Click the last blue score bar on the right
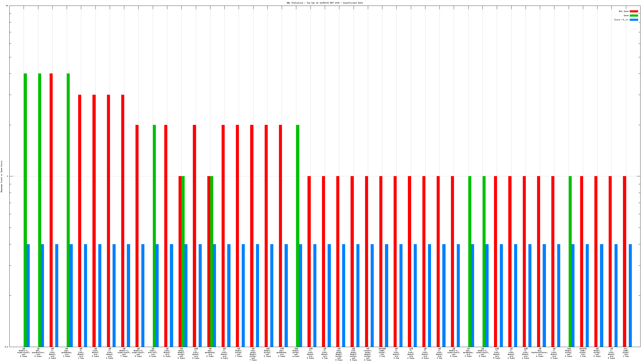Viewport: 644px width, 362px height. click(x=630, y=295)
